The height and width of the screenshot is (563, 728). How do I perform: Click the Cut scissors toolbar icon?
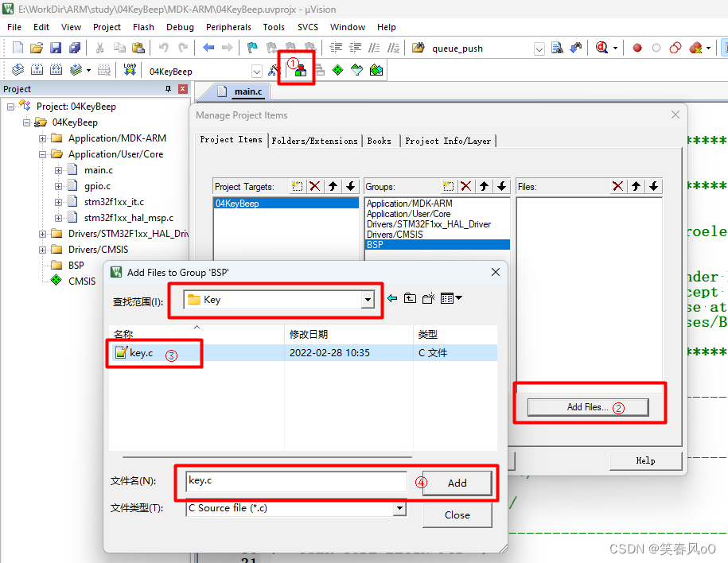[x=99, y=48]
